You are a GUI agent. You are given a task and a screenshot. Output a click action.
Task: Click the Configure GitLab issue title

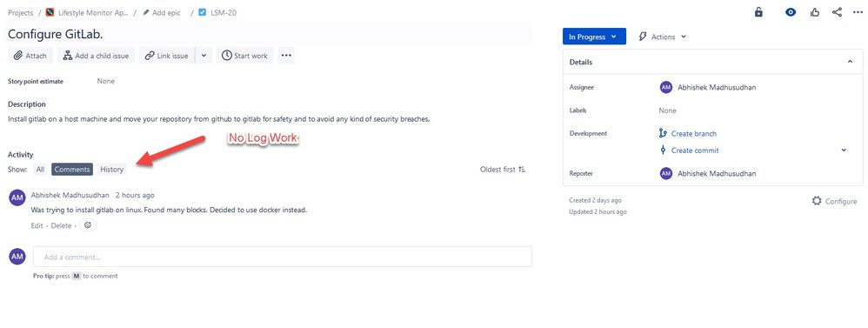56,34
